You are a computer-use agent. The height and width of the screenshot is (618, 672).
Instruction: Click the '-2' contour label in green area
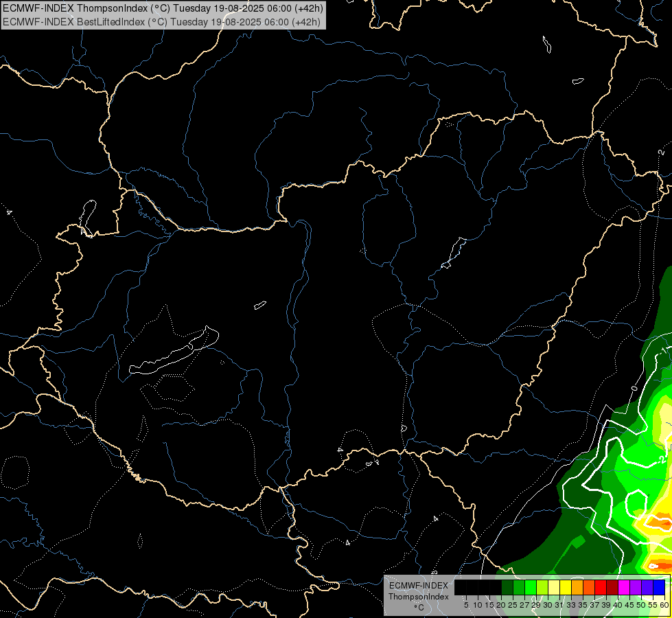[x=663, y=459]
